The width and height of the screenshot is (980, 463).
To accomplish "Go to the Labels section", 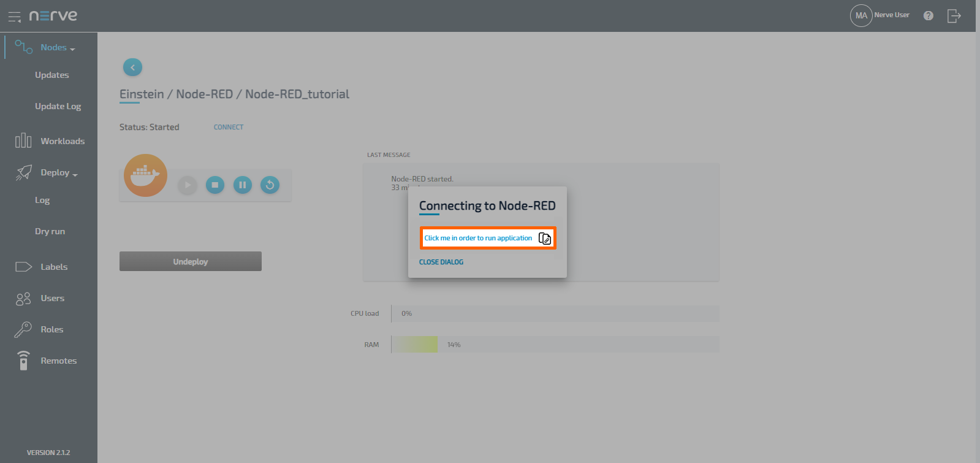I will pyautogui.click(x=54, y=267).
